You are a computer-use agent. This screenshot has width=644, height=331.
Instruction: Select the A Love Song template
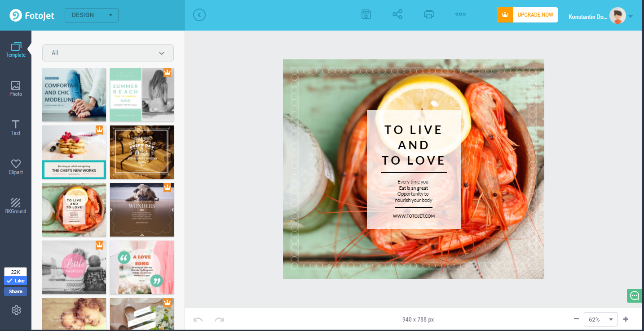pos(142,268)
